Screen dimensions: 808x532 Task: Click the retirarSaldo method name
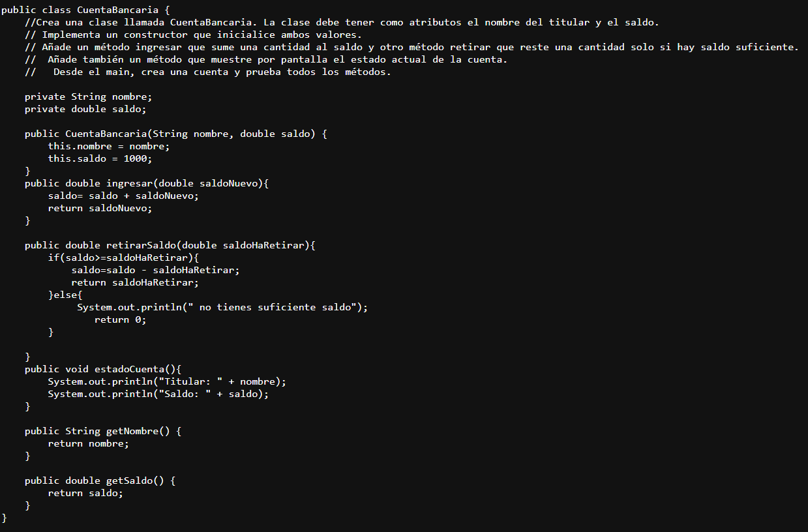tap(140, 245)
